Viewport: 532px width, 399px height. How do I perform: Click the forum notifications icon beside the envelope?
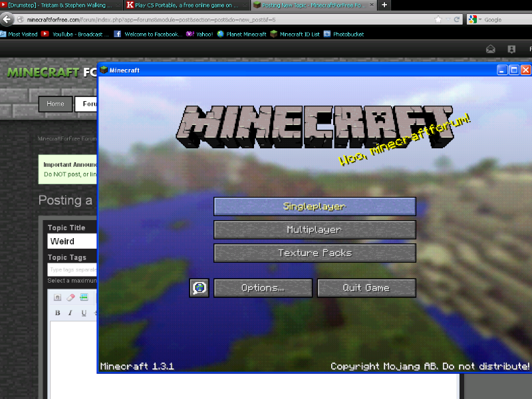click(511, 49)
